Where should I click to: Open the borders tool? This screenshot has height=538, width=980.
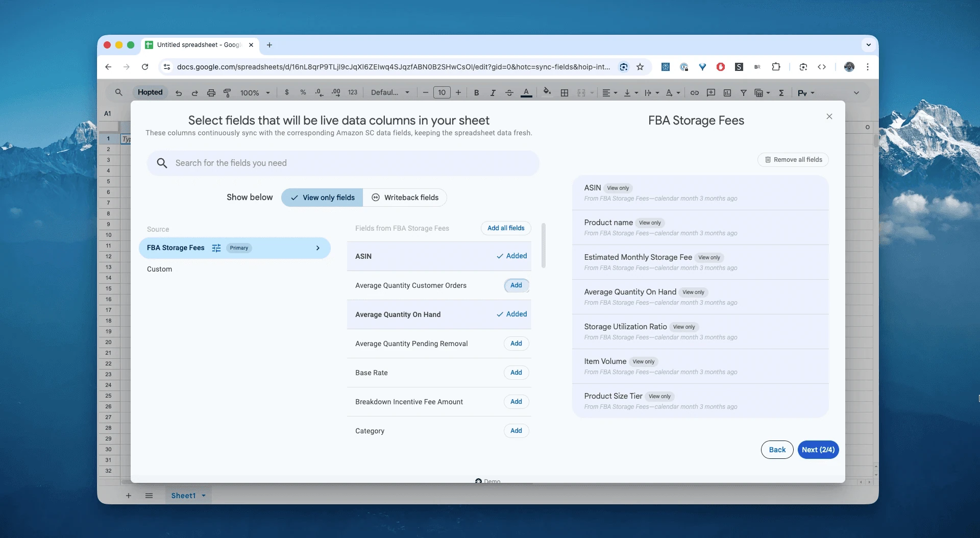pyautogui.click(x=564, y=92)
